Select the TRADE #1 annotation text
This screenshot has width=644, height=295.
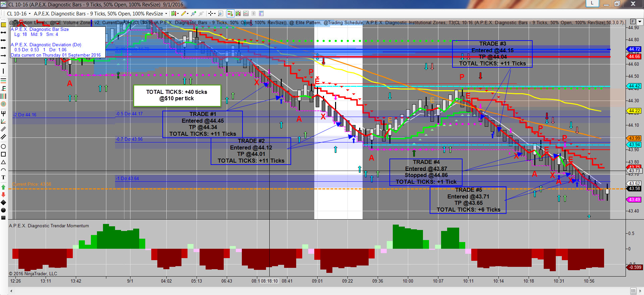(203, 124)
